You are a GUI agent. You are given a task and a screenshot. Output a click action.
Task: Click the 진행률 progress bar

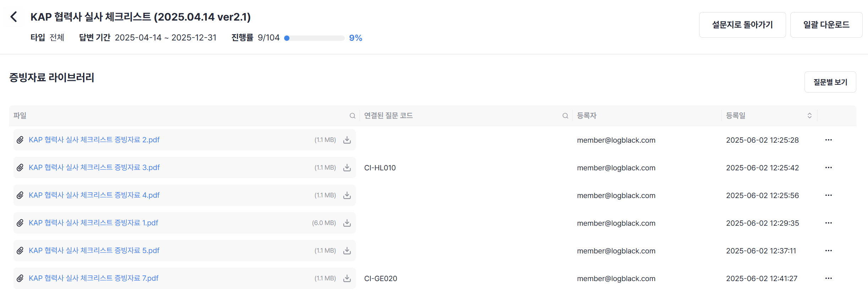315,38
